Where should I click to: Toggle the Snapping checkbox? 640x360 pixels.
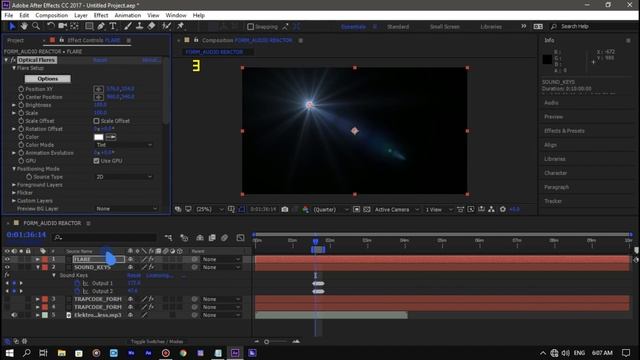251,27
